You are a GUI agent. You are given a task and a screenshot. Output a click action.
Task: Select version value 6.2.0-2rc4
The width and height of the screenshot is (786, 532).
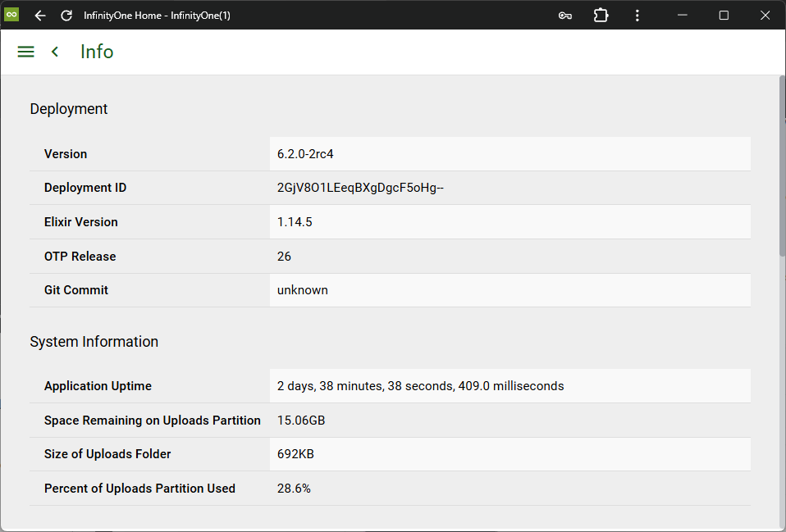[305, 154]
